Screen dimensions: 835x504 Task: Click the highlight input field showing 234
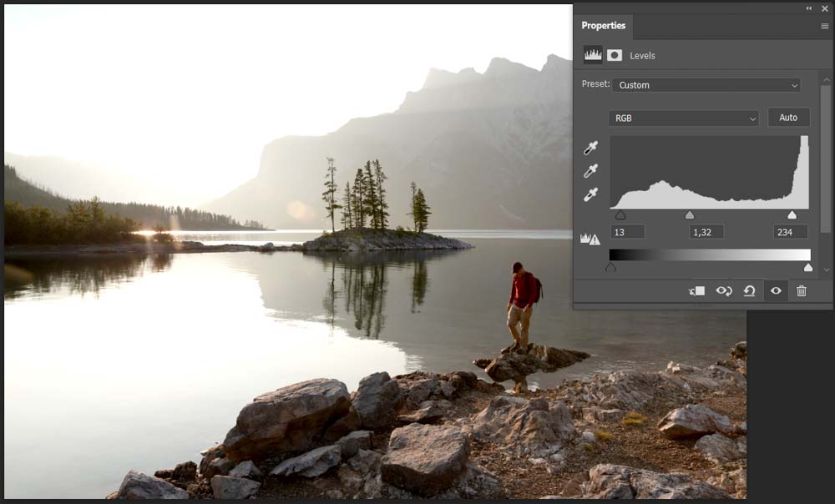coord(790,232)
